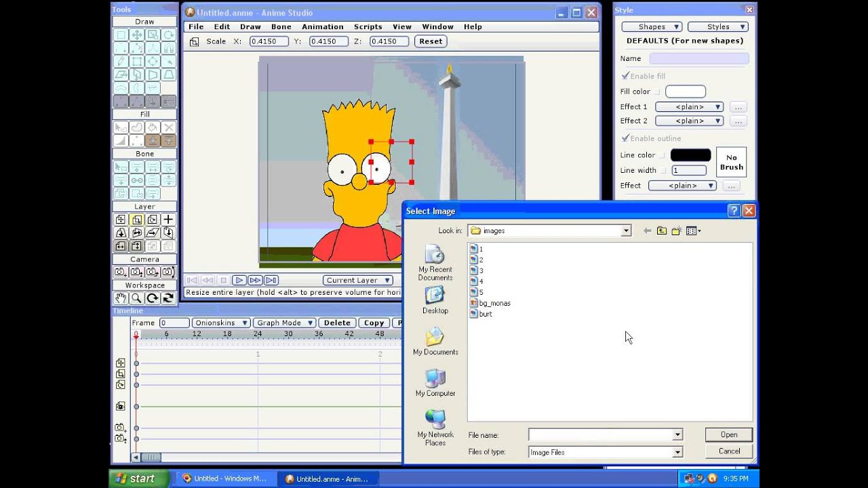868x488 pixels.
Task: Open the Animation menu
Action: (x=322, y=26)
